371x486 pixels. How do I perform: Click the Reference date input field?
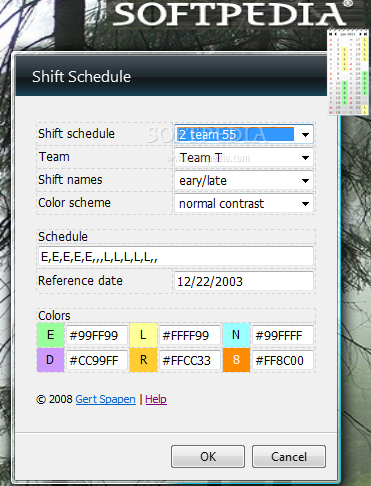pos(244,281)
